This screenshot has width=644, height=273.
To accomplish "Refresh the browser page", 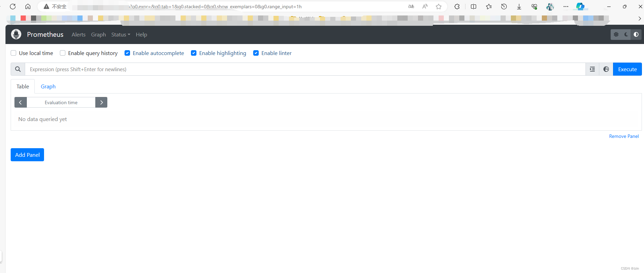I will click(x=13, y=7).
